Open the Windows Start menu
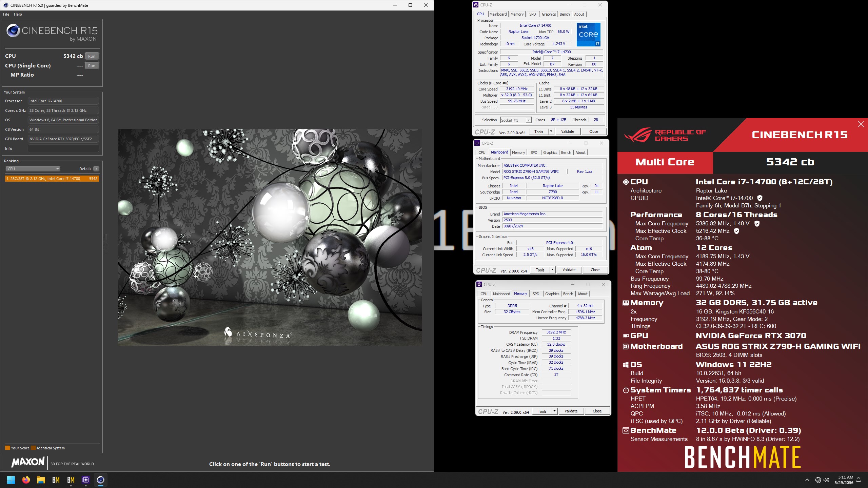 11,480
